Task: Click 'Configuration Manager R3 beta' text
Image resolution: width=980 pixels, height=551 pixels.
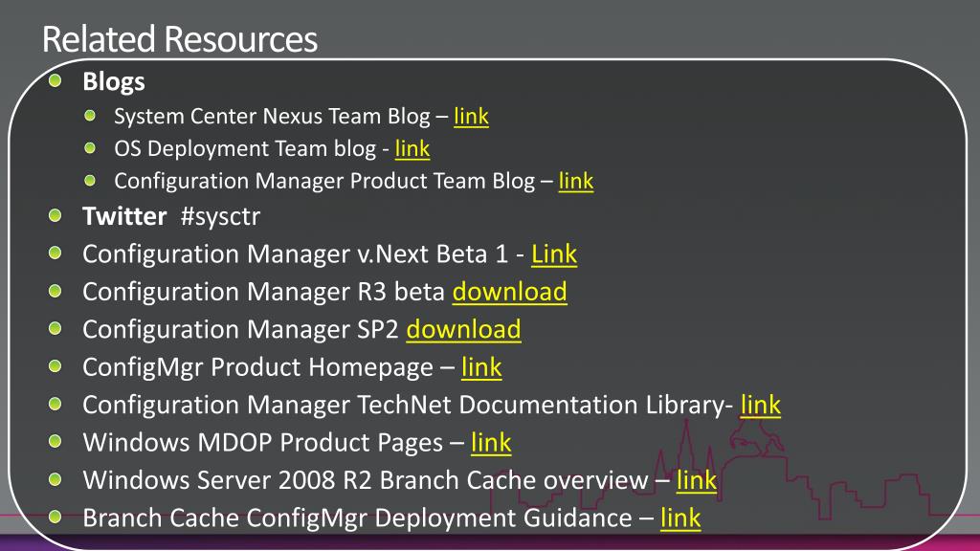Action: (263, 292)
